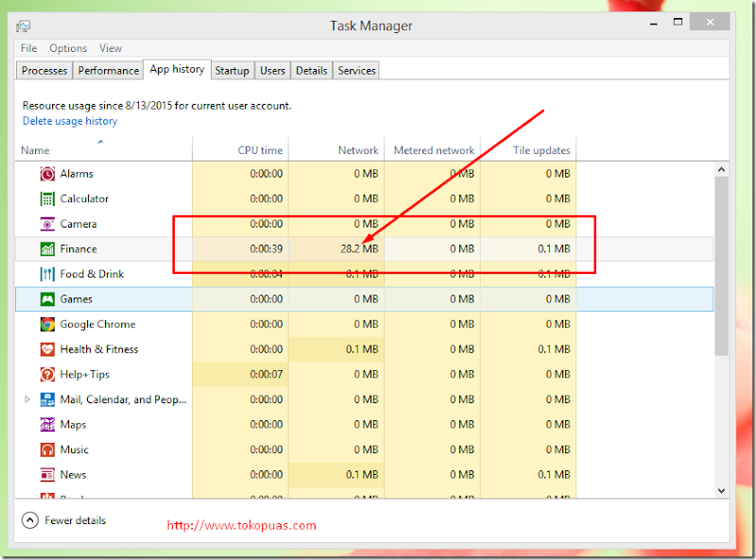756x560 pixels.
Task: Click the Alarms app icon
Action: (x=47, y=174)
